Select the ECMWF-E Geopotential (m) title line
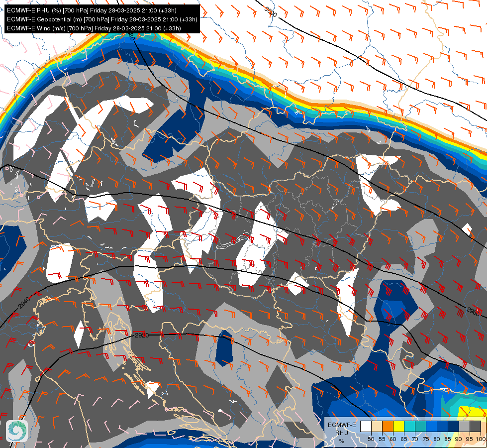487x448 pixels. [102, 19]
